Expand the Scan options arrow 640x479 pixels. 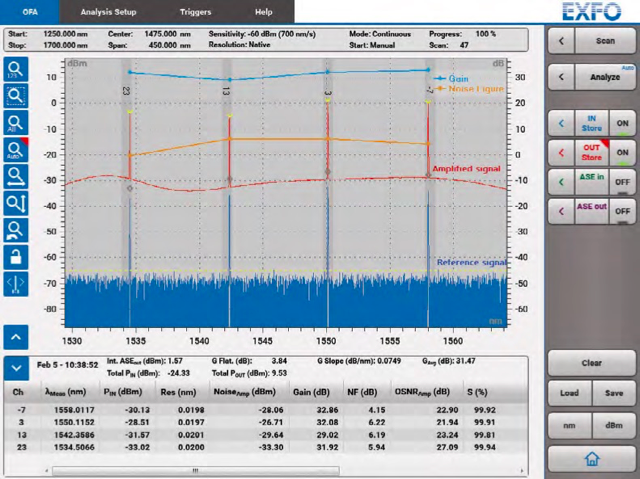pos(562,41)
